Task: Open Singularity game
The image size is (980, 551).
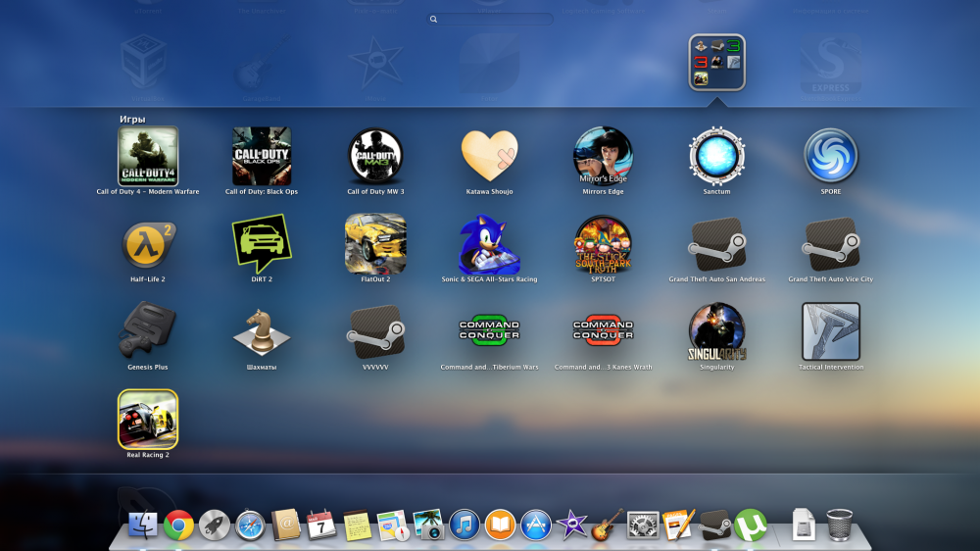Action: point(717,331)
